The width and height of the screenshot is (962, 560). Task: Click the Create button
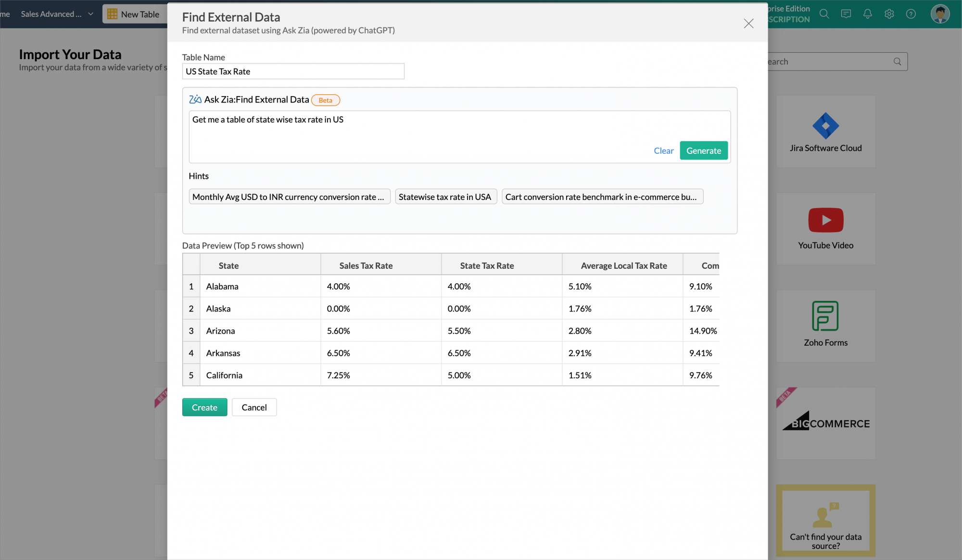point(204,407)
